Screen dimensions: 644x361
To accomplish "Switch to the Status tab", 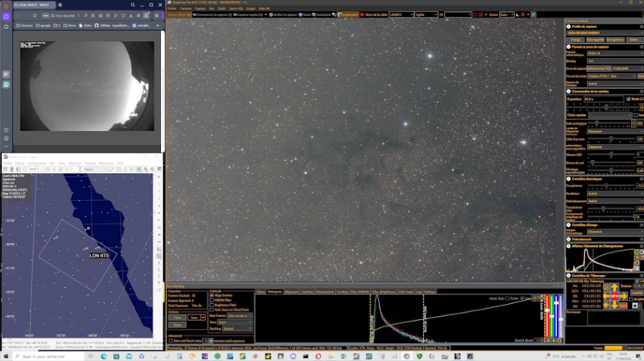I will (260, 292).
